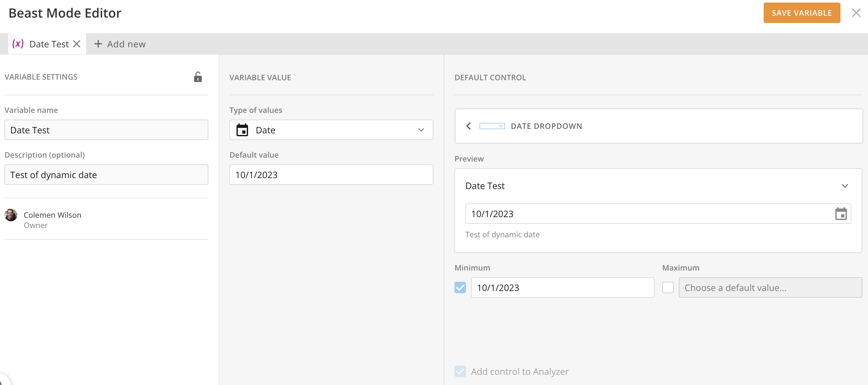Click the calendar icon in Type of values
The image size is (868, 385).
point(242,130)
